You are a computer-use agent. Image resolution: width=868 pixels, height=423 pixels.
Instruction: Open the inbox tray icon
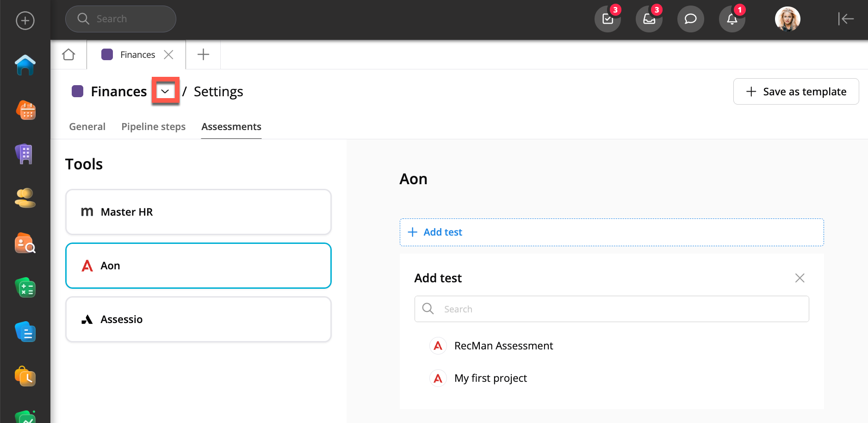(x=649, y=19)
